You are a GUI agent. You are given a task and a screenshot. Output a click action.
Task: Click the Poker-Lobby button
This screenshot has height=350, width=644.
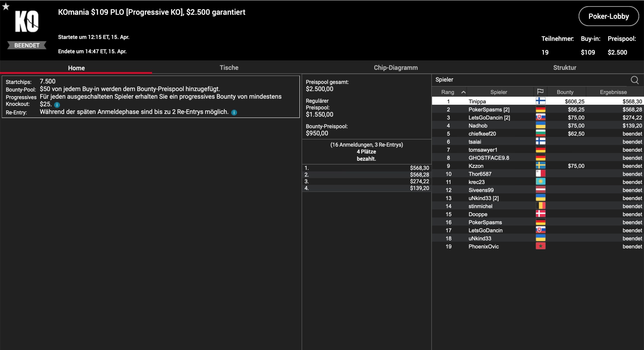point(608,16)
